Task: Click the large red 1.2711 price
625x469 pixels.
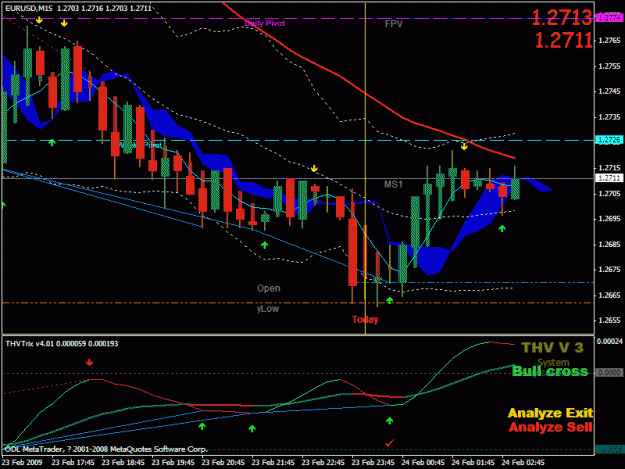Action: click(563, 40)
